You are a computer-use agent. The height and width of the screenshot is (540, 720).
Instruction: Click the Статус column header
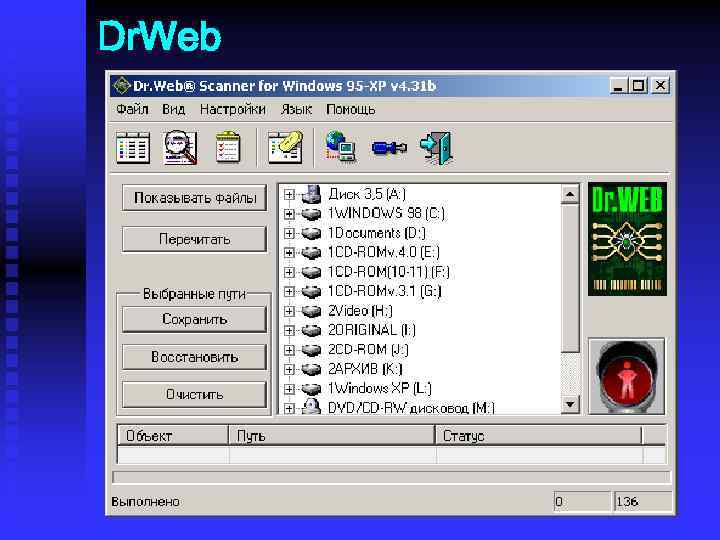coord(538,435)
